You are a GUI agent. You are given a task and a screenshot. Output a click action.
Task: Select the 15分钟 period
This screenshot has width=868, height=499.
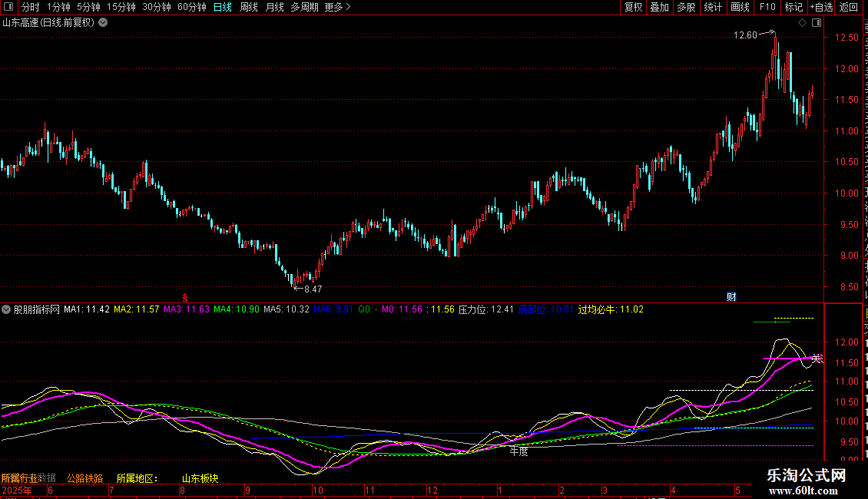coord(121,7)
